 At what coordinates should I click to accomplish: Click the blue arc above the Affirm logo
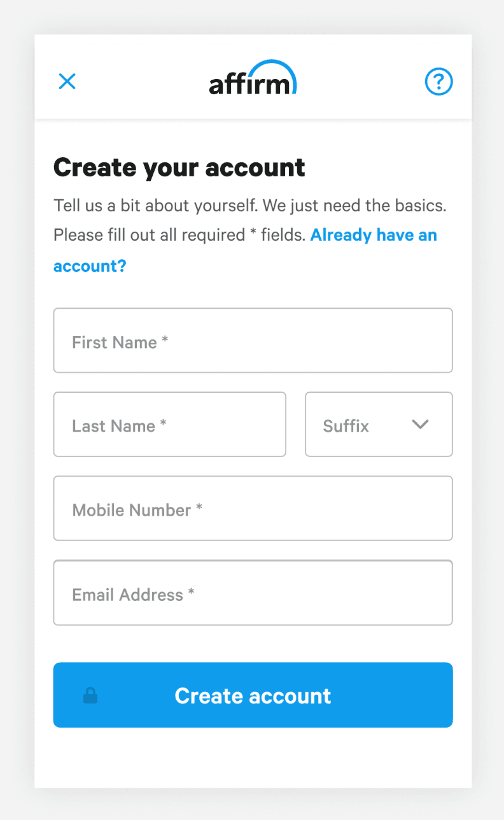coord(274,66)
